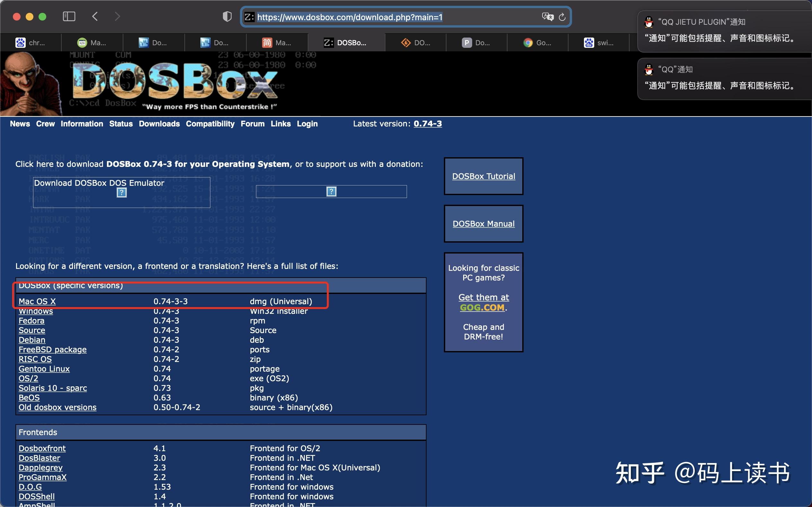Click the translate icon in the address bar
This screenshot has width=812, height=507.
(x=548, y=16)
